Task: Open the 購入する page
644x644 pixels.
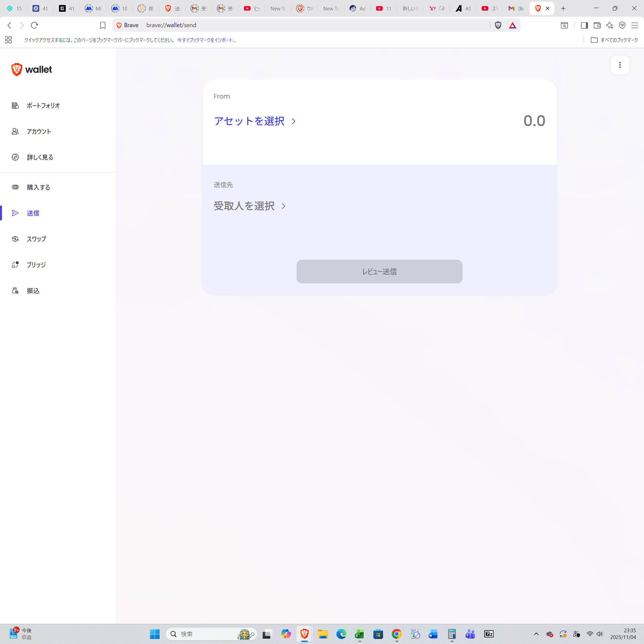Action: (38, 187)
